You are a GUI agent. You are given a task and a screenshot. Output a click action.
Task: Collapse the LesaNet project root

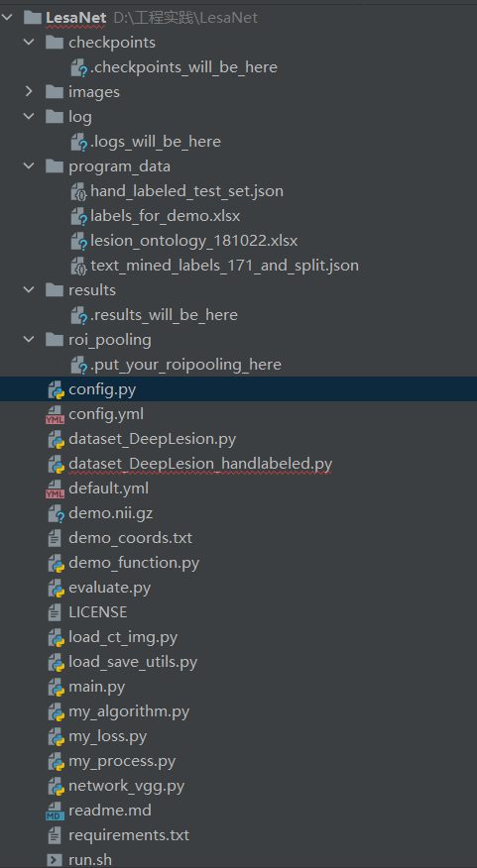click(x=7, y=17)
